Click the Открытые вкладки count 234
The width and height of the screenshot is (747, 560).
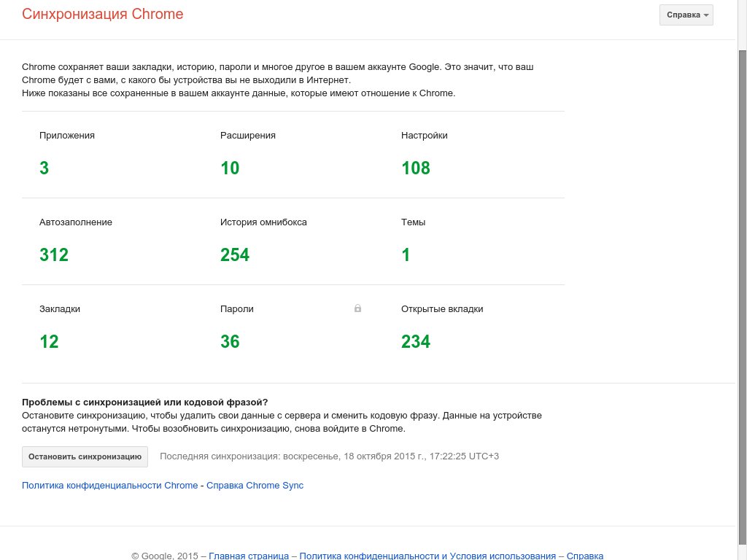tap(416, 341)
